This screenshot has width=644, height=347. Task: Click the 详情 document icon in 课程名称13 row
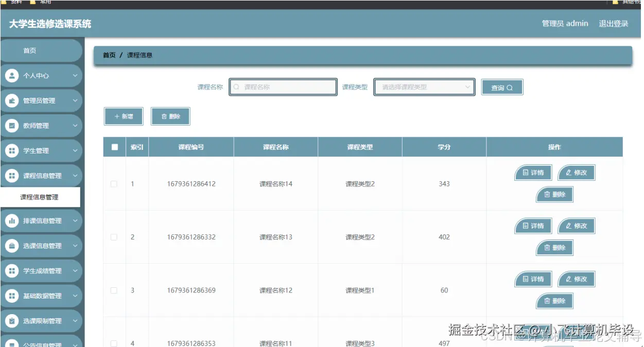tap(526, 226)
